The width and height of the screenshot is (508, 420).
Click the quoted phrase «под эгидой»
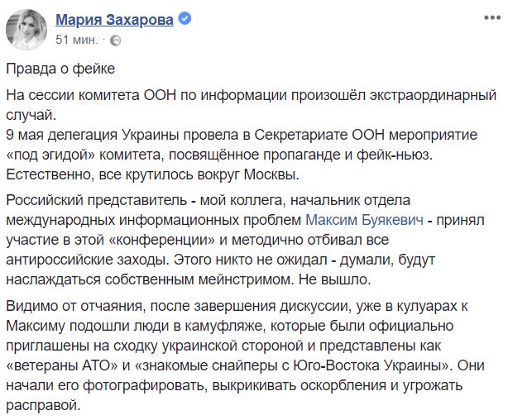coord(50,155)
